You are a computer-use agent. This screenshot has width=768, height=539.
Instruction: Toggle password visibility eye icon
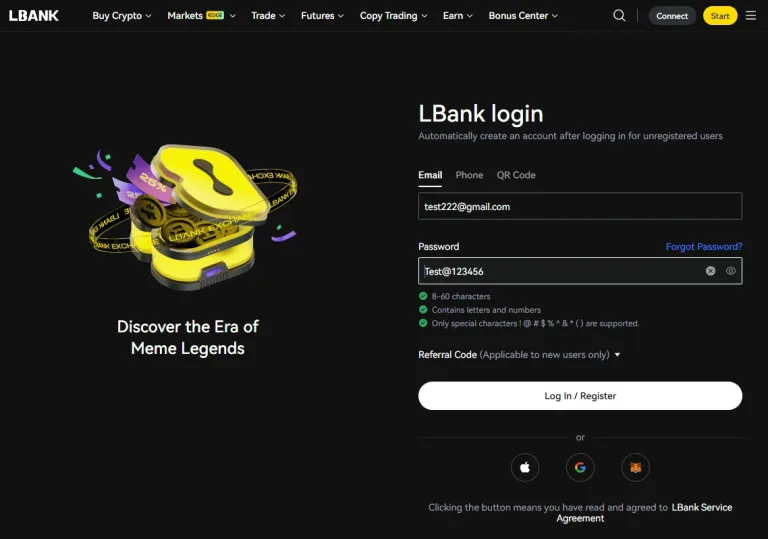pyautogui.click(x=731, y=271)
